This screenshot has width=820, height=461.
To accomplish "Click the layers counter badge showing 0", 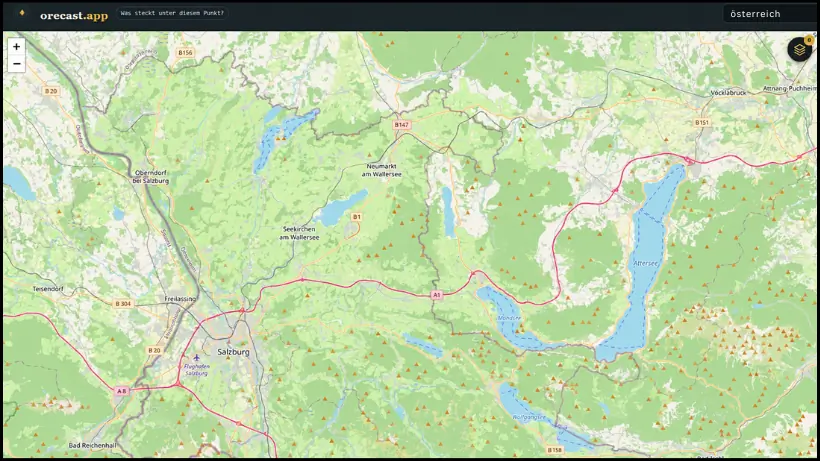I will pos(808,40).
